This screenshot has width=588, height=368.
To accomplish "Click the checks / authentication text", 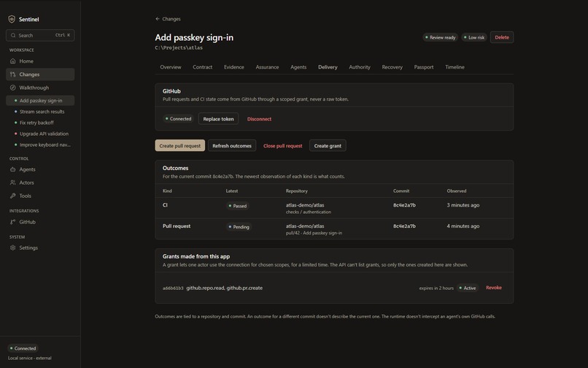I will tap(309, 212).
